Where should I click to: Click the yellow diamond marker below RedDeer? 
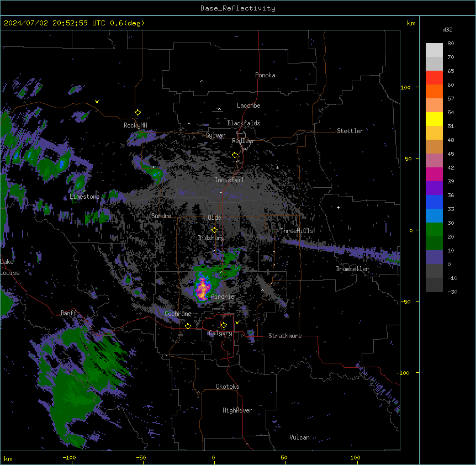(x=235, y=155)
